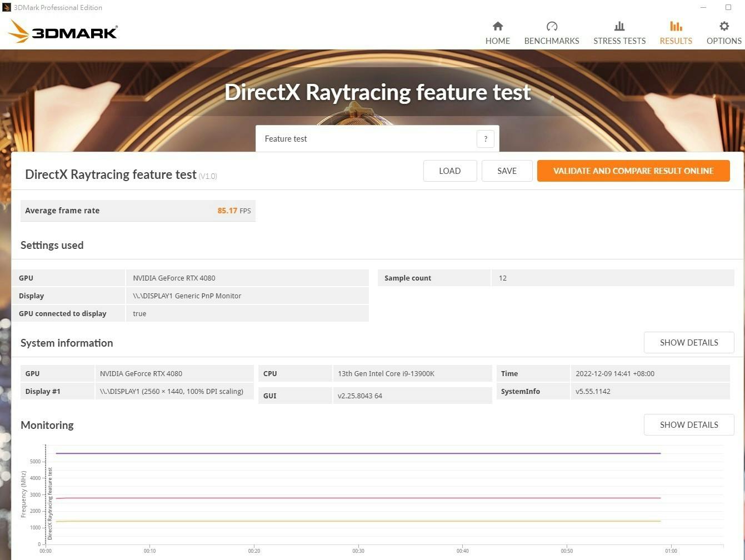Show details for System information
Screen dimensions: 745x560
pyautogui.click(x=689, y=343)
